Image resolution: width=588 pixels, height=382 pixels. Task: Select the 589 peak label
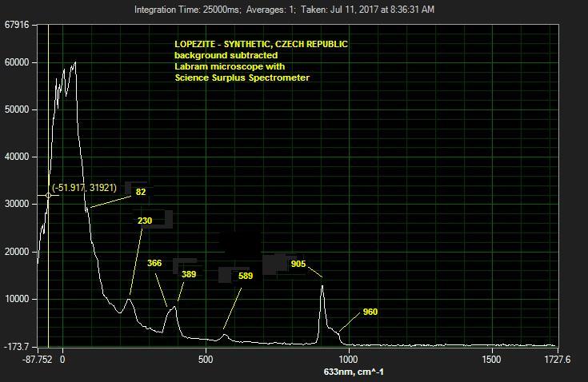pyautogui.click(x=246, y=276)
